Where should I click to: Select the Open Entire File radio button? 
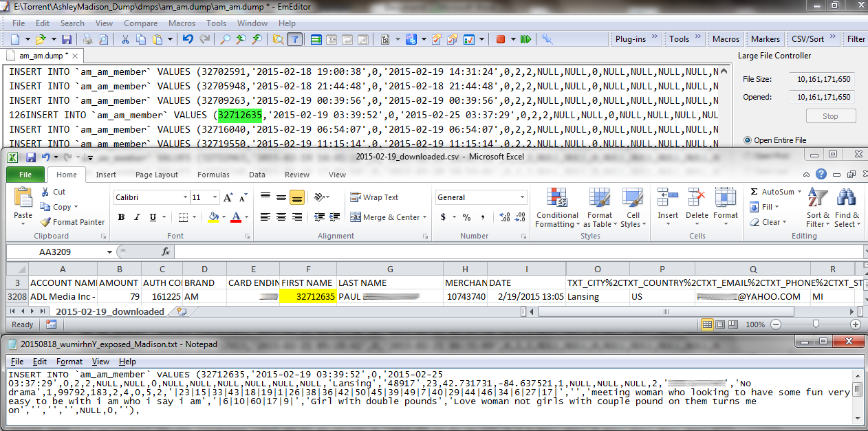pos(747,140)
